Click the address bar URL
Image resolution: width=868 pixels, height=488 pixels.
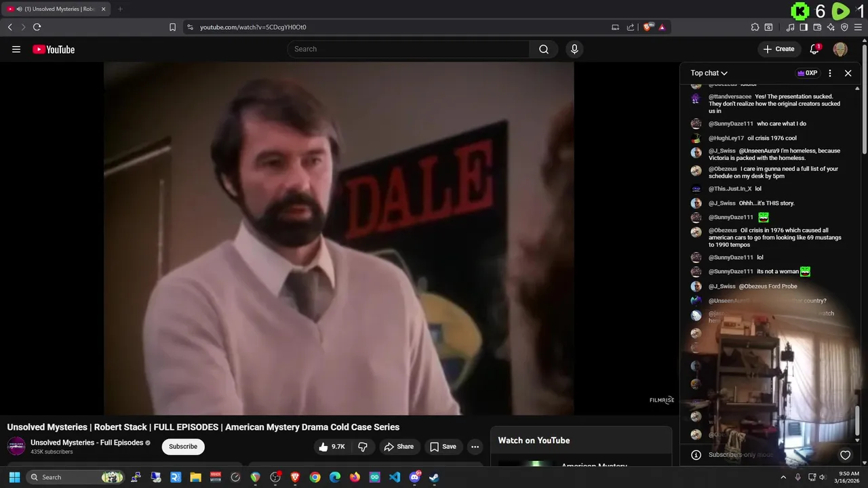(x=253, y=27)
